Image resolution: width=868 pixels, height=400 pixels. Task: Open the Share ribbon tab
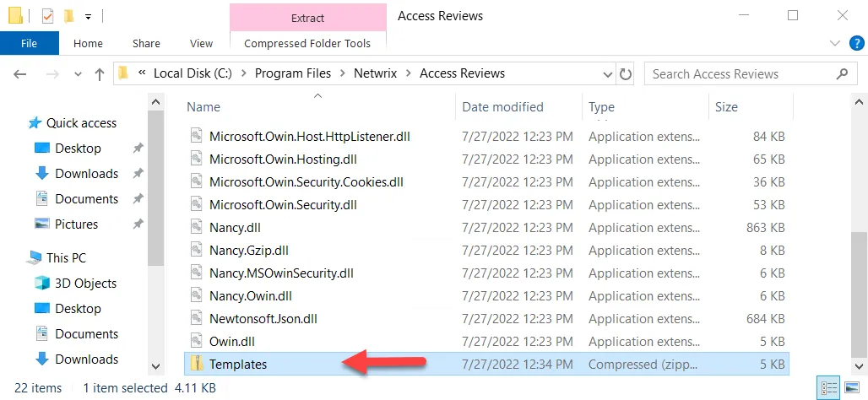[146, 43]
